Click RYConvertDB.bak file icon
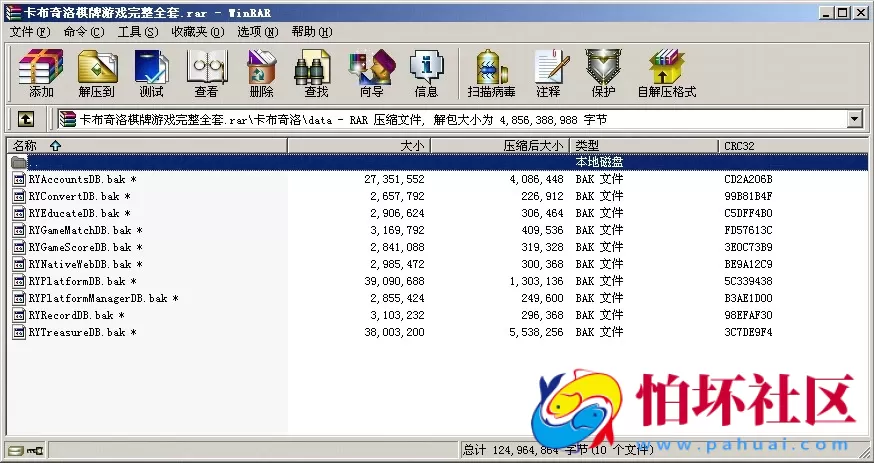The height and width of the screenshot is (463, 874). click(x=19, y=196)
